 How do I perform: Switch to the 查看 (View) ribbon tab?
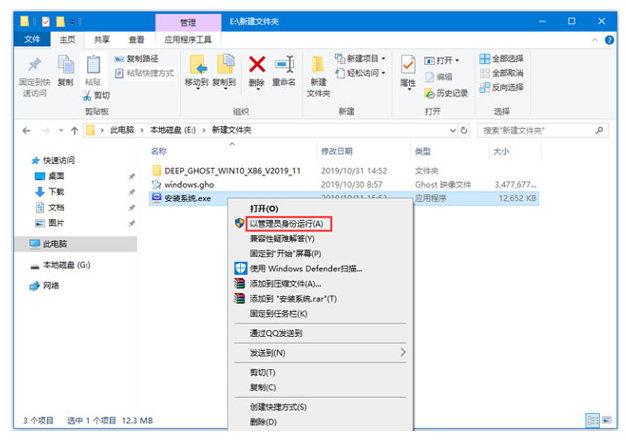point(136,40)
